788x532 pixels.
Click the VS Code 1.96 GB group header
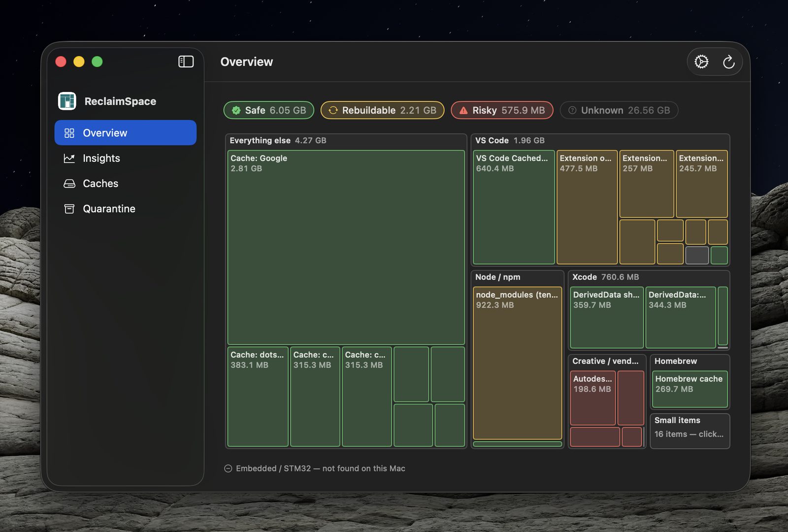click(510, 141)
